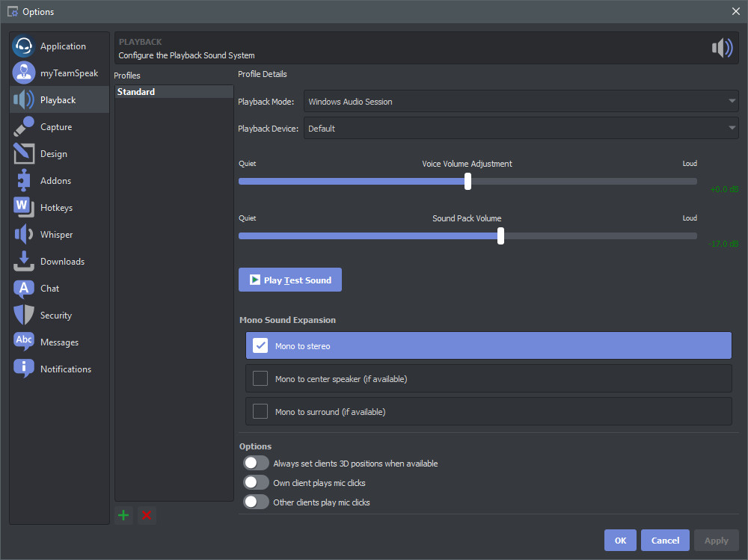This screenshot has width=748, height=560.
Task: Toggle Always set clients 3D positions
Action: click(256, 463)
